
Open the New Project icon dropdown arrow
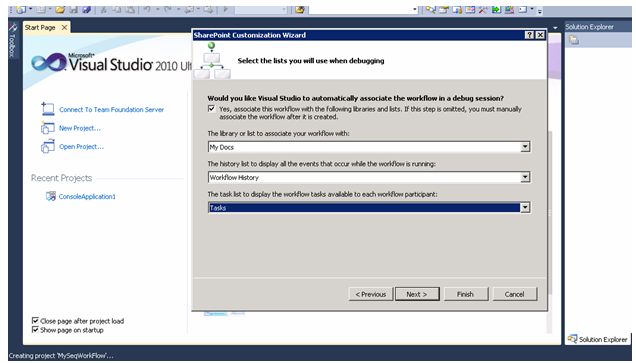[30, 9]
